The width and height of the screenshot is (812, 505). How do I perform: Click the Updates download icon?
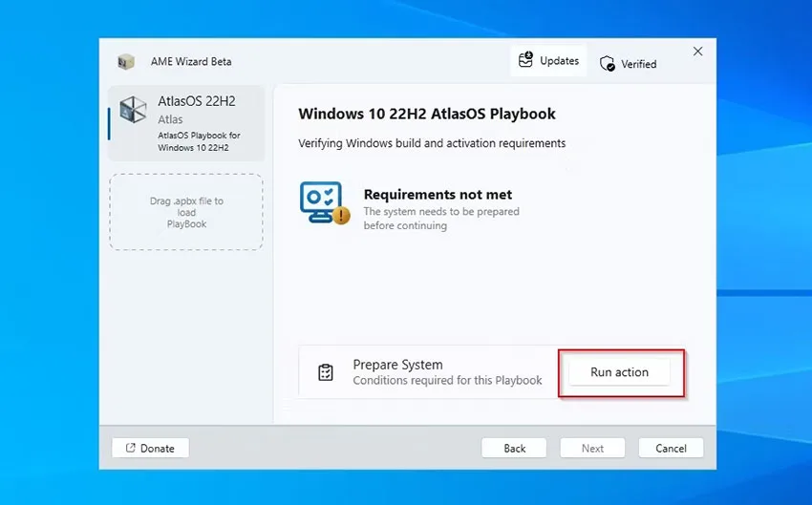(525, 59)
